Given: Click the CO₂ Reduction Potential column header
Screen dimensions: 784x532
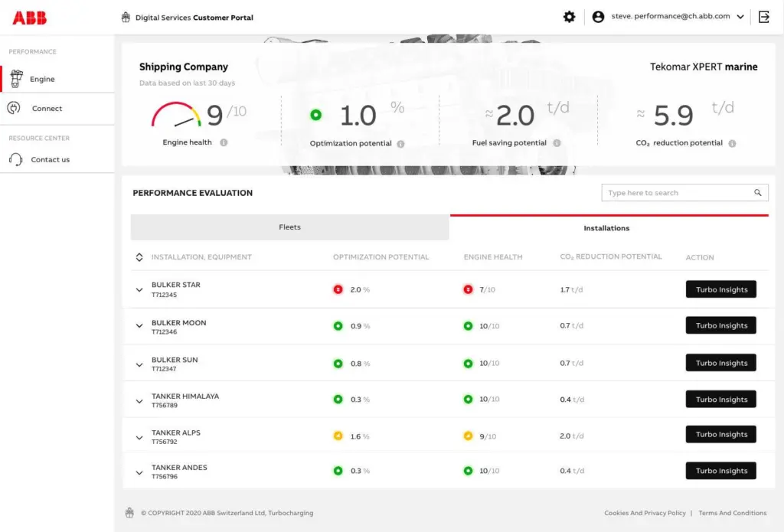Looking at the screenshot, I should pyautogui.click(x=611, y=256).
